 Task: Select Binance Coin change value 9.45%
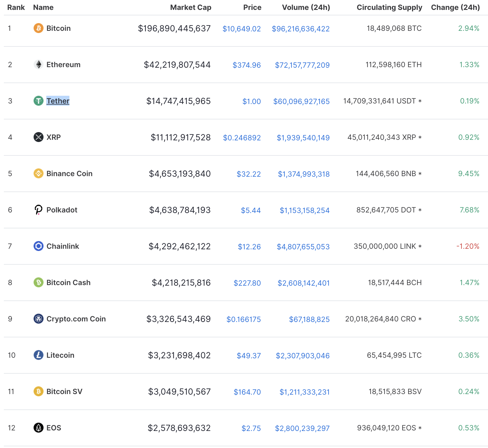click(x=469, y=174)
